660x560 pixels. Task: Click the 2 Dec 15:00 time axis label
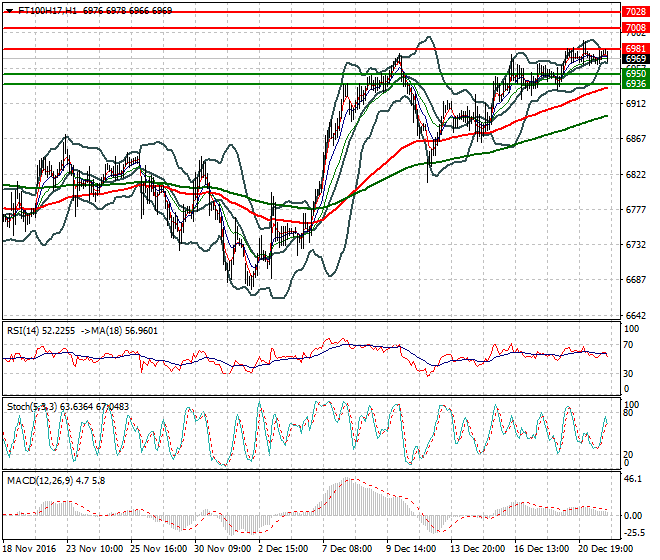pos(283,549)
